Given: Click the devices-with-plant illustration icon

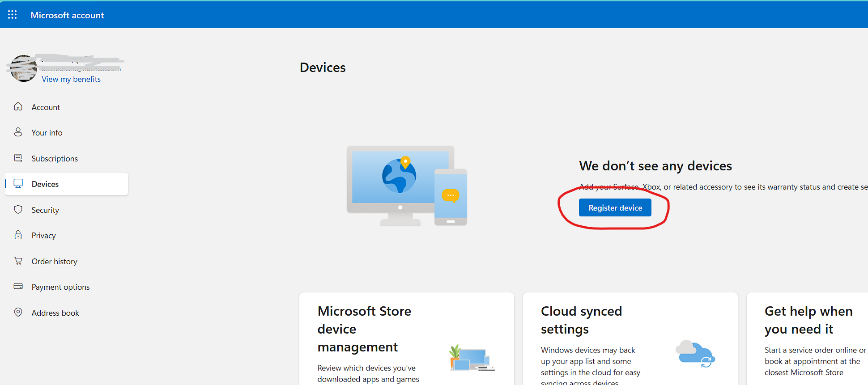Looking at the screenshot, I should [x=472, y=358].
